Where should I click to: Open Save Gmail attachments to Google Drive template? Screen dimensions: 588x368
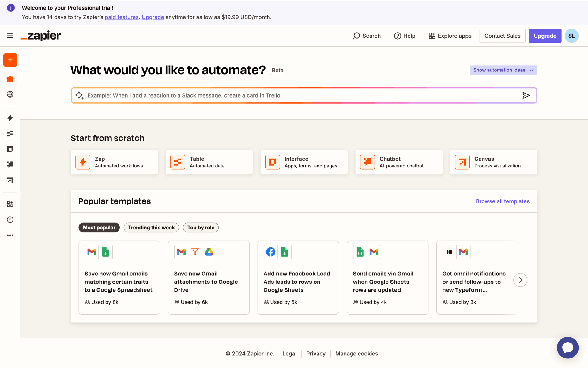click(x=209, y=278)
